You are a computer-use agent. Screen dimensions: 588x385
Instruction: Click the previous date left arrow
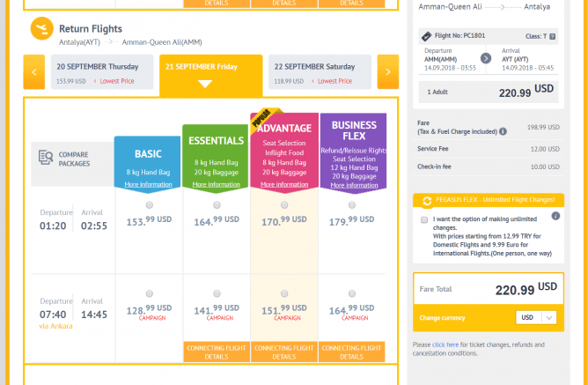point(33,72)
